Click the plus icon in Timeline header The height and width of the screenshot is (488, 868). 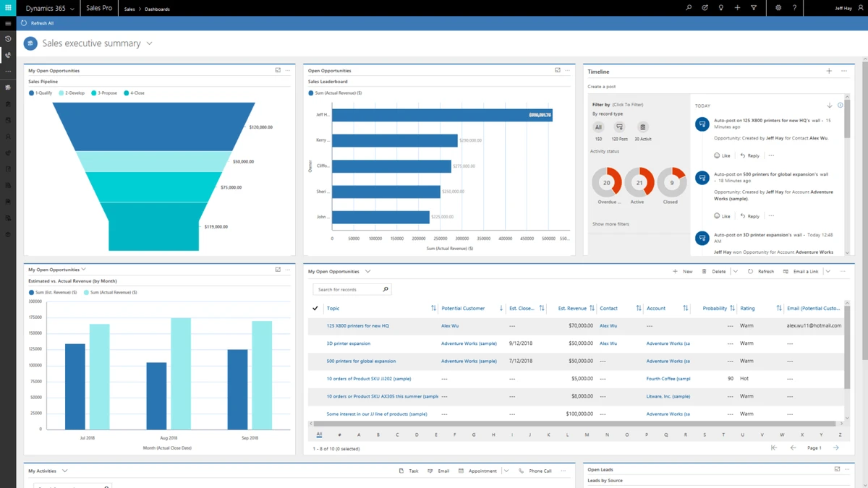(x=829, y=71)
